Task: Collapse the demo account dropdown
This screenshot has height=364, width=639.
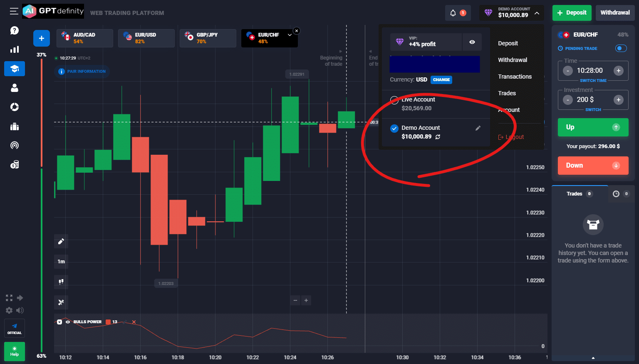Action: pos(537,13)
